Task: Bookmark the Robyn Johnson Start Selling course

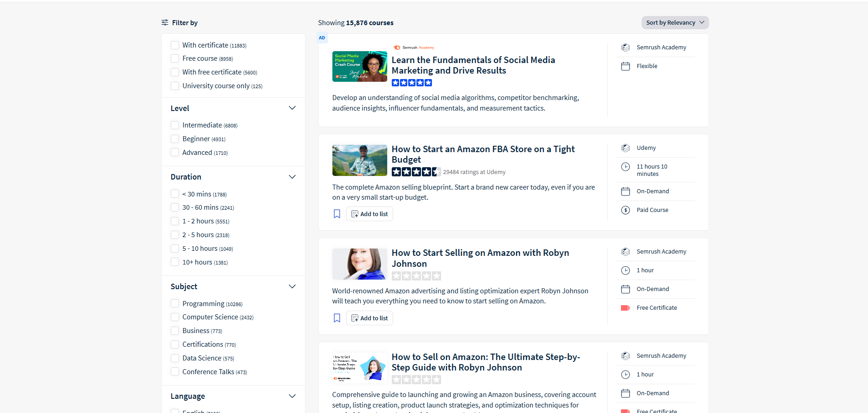Action: point(337,318)
